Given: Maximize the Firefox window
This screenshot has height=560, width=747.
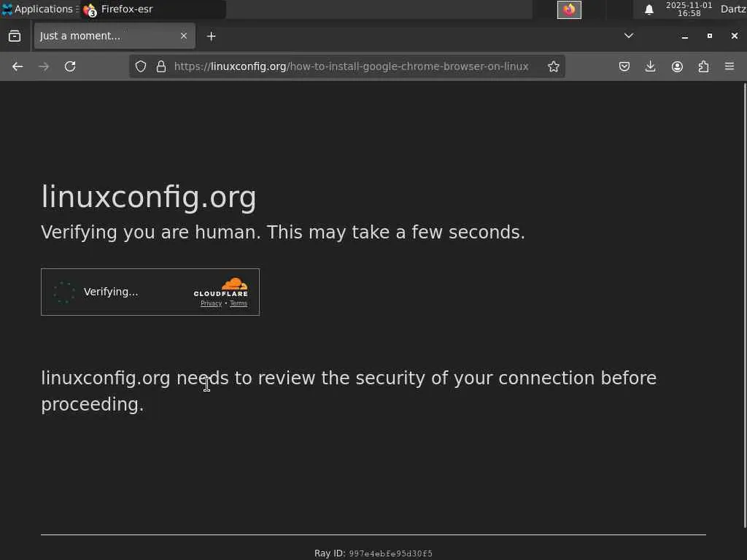Looking at the screenshot, I should tap(709, 36).
